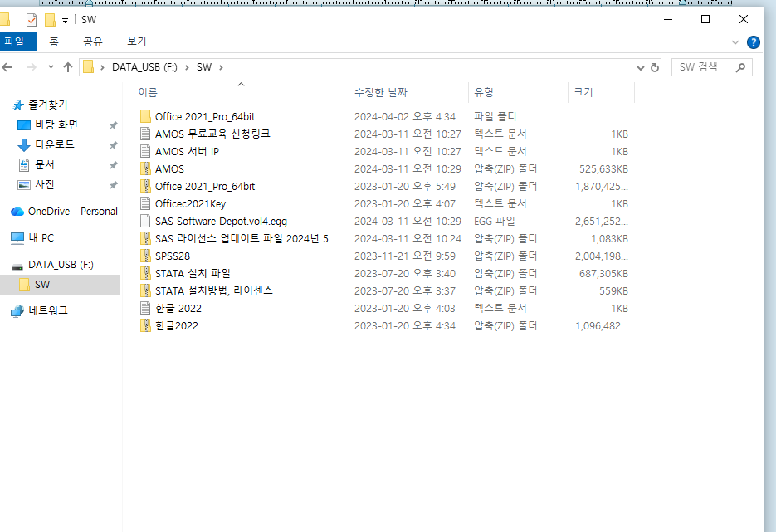Click the 1,083KB size cell

click(x=609, y=239)
